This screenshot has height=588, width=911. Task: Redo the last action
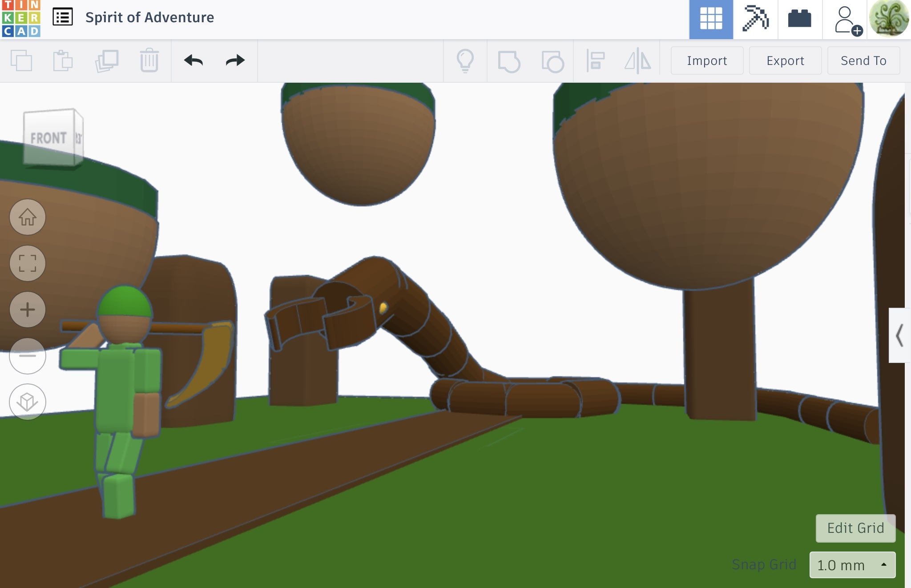(x=235, y=60)
